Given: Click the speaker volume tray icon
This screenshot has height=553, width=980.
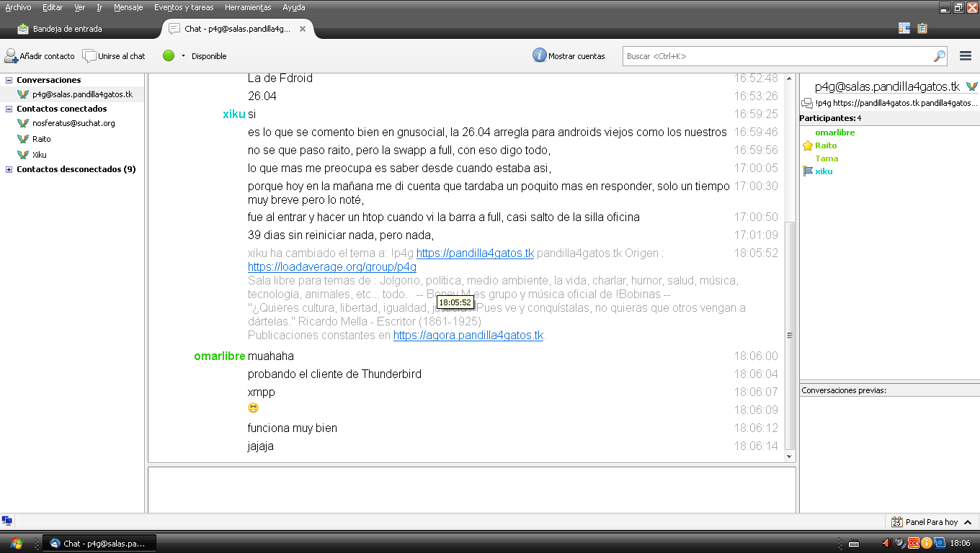Looking at the screenshot, I should point(888,543).
